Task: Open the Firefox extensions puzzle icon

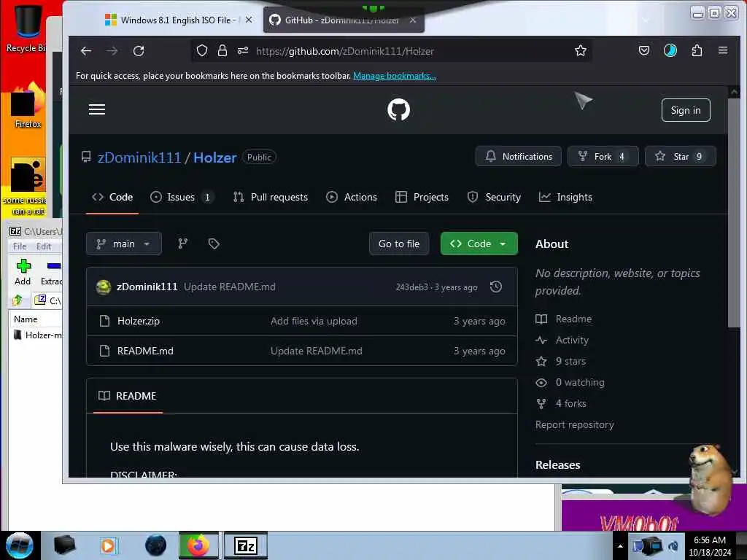Action: pyautogui.click(x=697, y=50)
